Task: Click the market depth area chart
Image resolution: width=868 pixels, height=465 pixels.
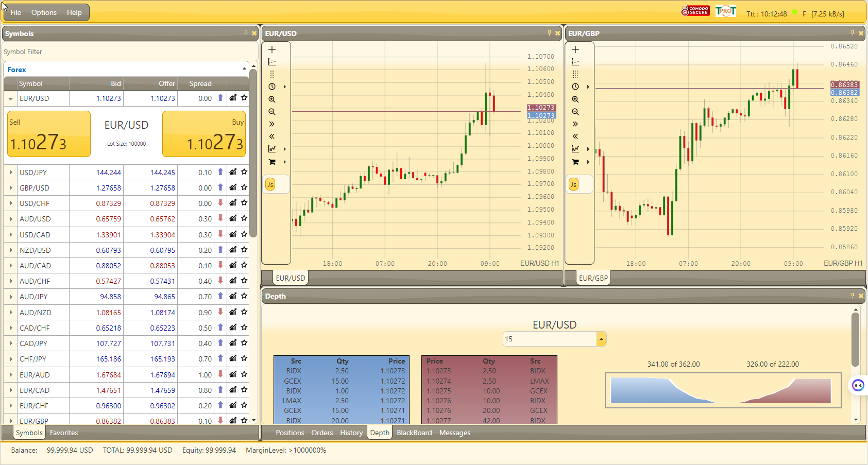Action: click(x=723, y=390)
